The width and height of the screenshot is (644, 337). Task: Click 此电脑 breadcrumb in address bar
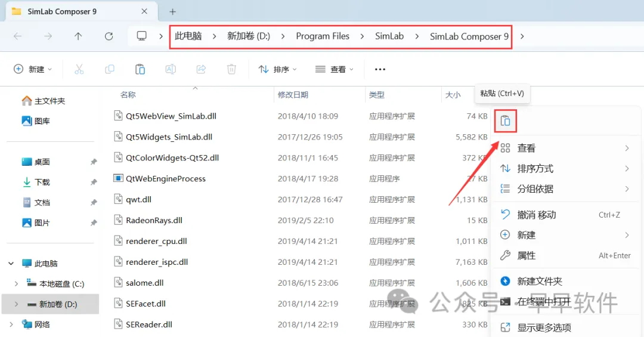[188, 36]
